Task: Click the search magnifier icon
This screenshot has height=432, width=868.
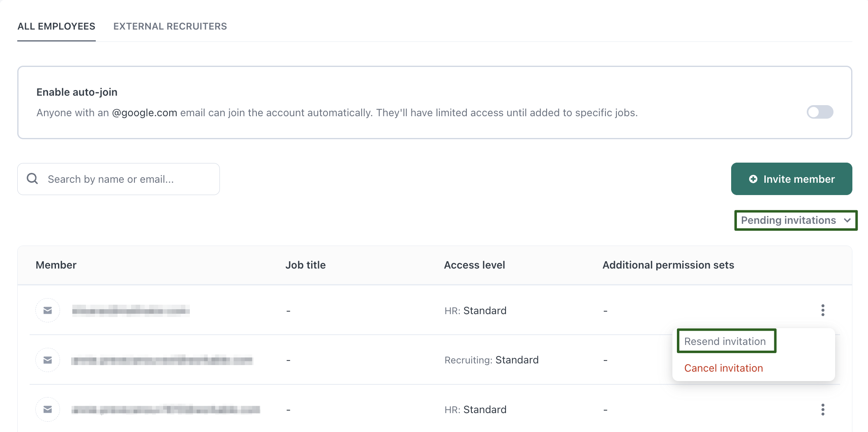Action: [x=32, y=179]
